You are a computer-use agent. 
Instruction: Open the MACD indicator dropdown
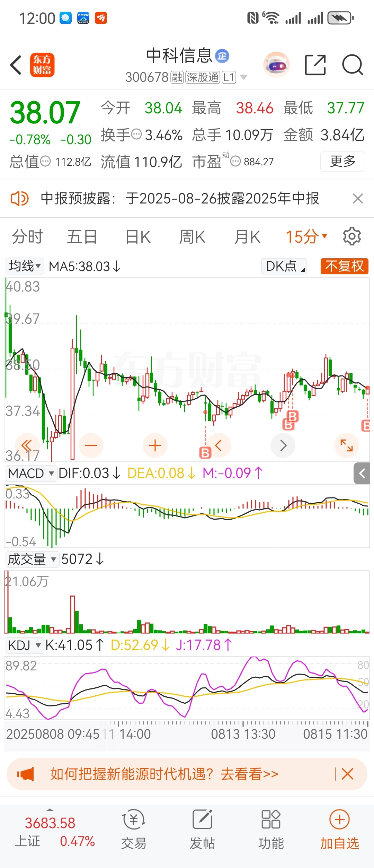[x=32, y=473]
